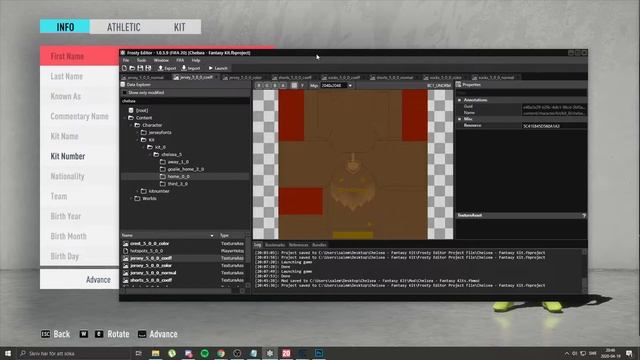Switch to jersey_5_0_0_coeff tab
This screenshot has height=360, width=640.
196,77
